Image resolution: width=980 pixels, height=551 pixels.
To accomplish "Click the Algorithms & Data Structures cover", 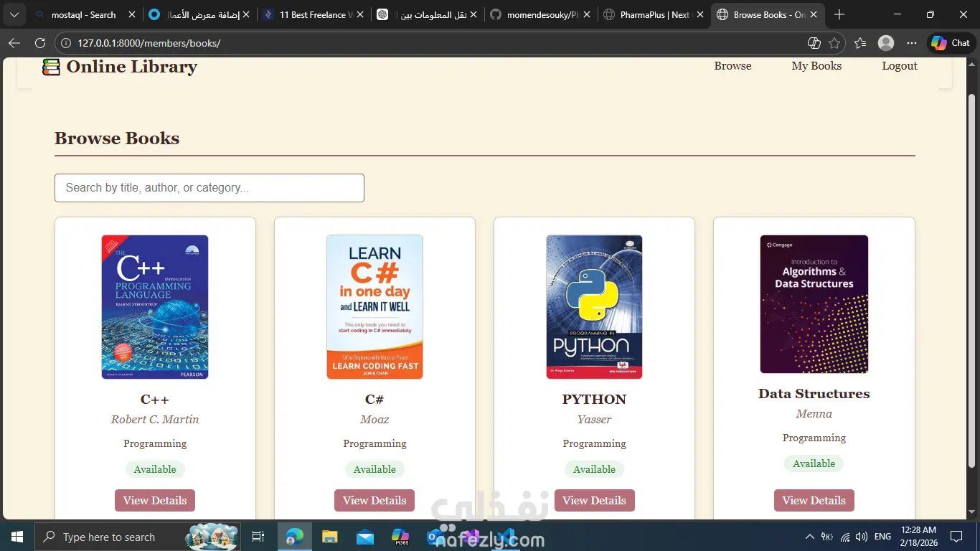I will [814, 304].
